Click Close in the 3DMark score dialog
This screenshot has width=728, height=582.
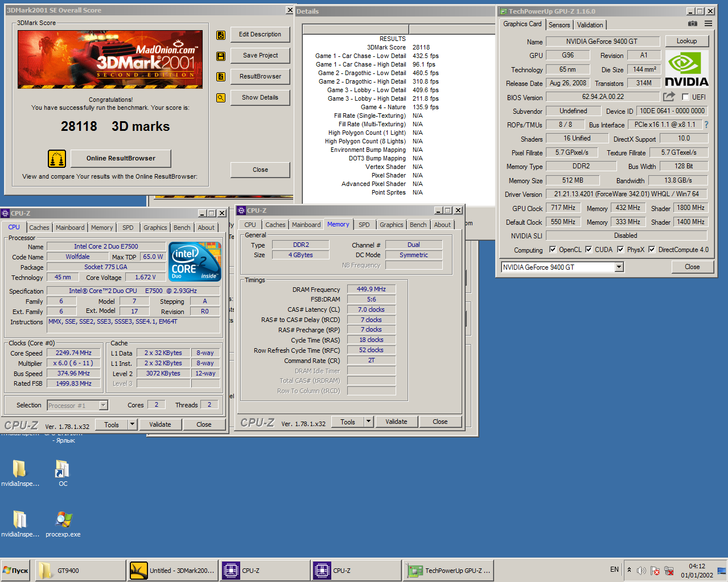(260, 170)
